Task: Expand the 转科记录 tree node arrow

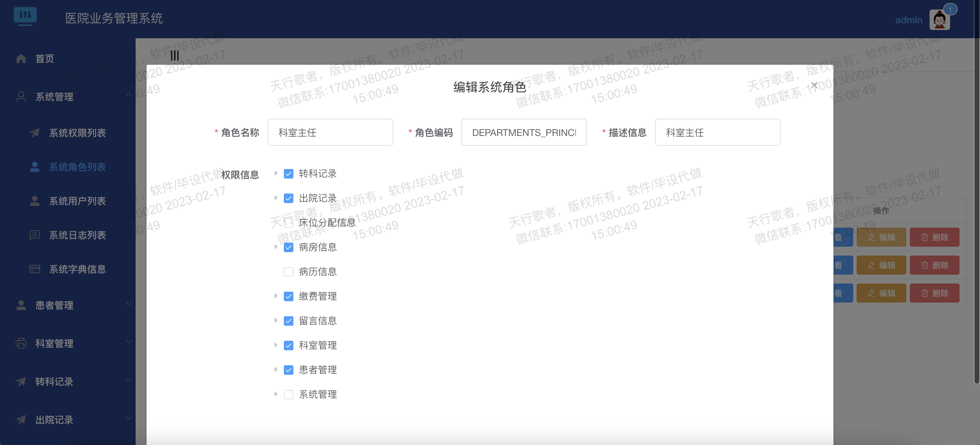Action: click(x=276, y=173)
